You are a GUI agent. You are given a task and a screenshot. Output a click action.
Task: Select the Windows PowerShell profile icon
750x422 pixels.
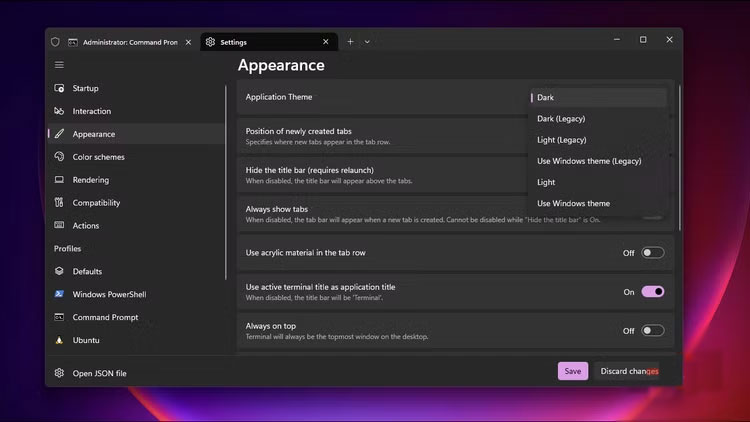point(60,295)
